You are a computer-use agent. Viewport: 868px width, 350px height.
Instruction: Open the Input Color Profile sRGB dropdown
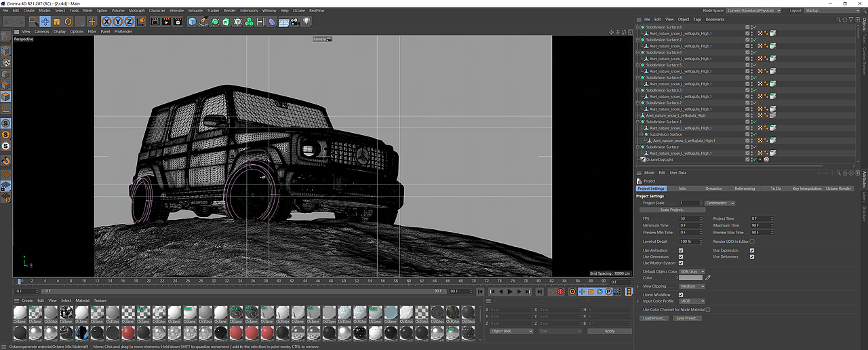(x=693, y=301)
